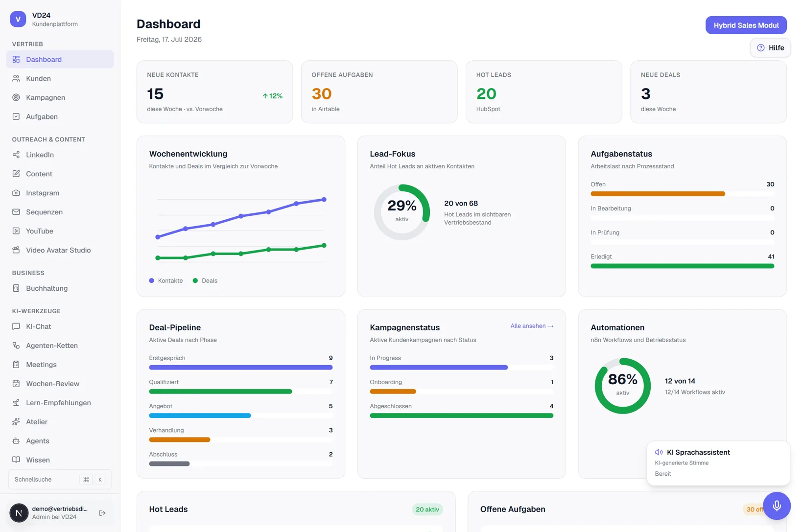
Task: Click the Atelier sparkle icon
Action: (x=16, y=422)
